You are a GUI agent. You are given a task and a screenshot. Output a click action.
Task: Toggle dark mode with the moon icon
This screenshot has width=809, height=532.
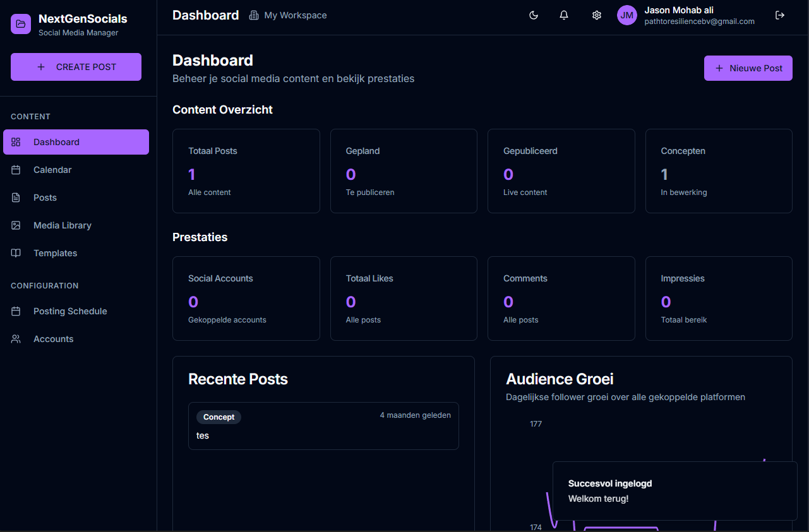tap(534, 15)
